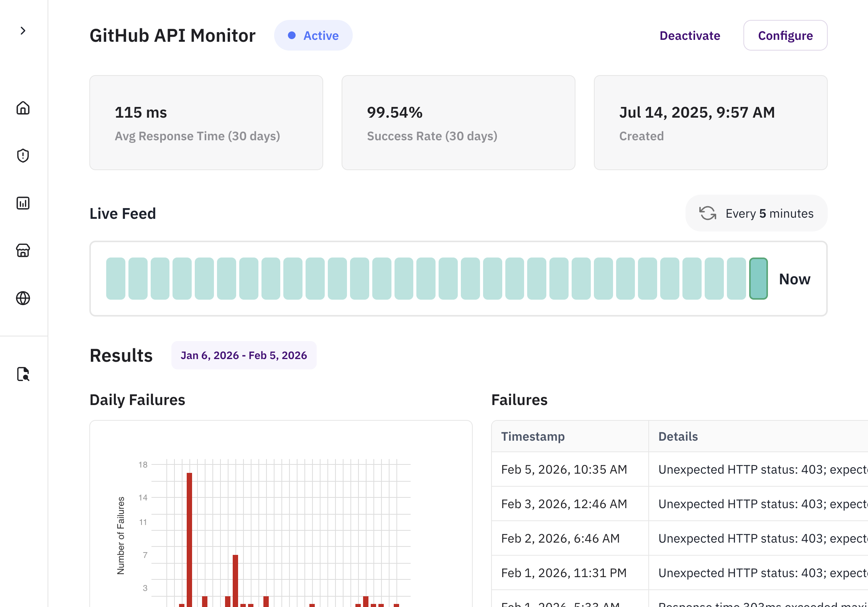
Task: Open the globe sidebar icon
Action: [23, 298]
